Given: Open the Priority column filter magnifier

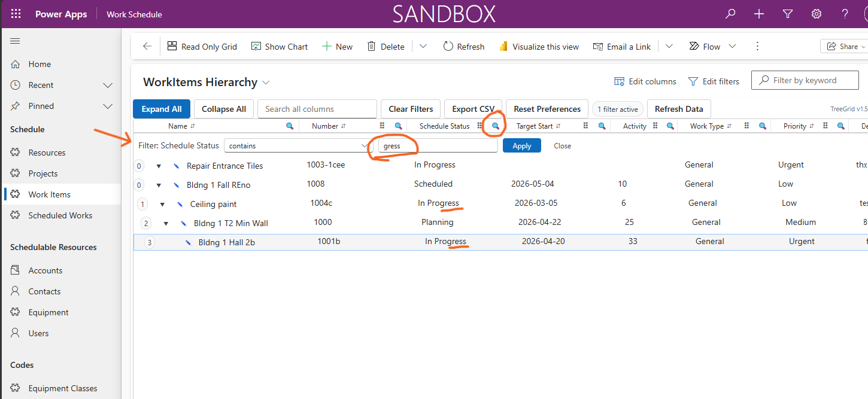Looking at the screenshot, I should point(841,126).
